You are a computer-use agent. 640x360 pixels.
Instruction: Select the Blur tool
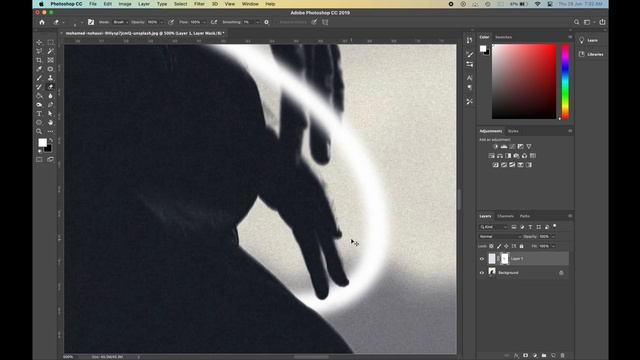[50, 96]
